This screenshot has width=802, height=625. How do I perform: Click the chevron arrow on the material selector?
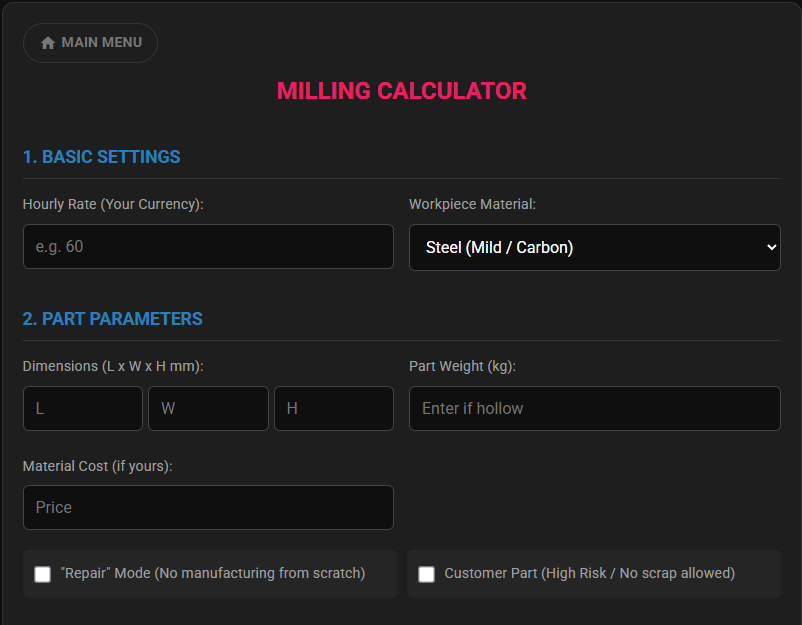770,247
